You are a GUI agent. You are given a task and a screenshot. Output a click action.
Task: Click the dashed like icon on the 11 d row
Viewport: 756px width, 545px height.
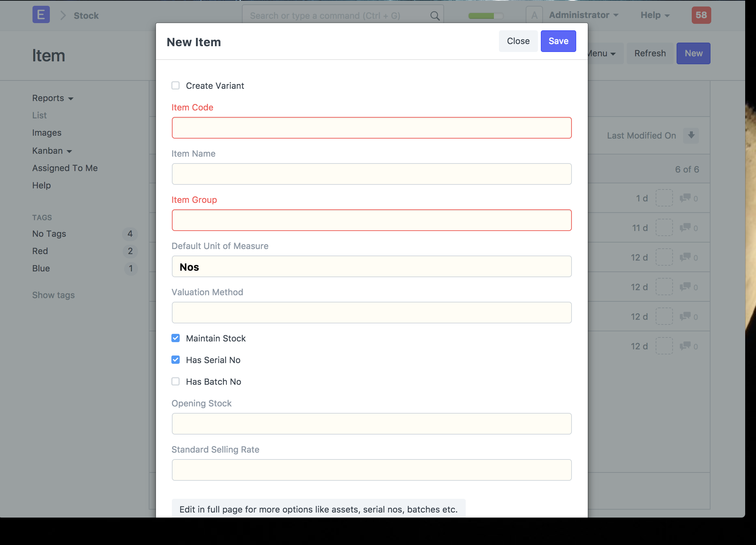tap(664, 227)
